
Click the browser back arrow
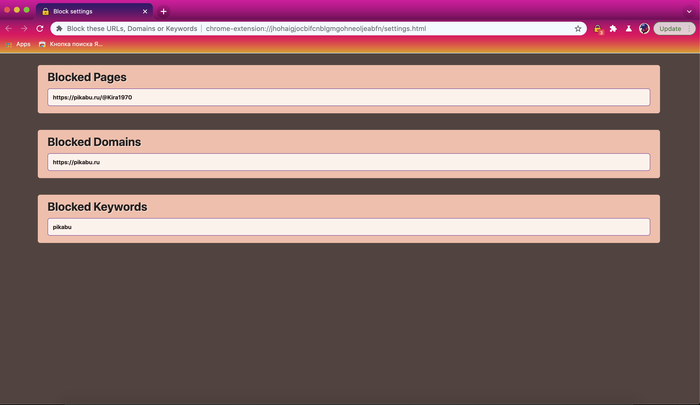click(x=9, y=29)
